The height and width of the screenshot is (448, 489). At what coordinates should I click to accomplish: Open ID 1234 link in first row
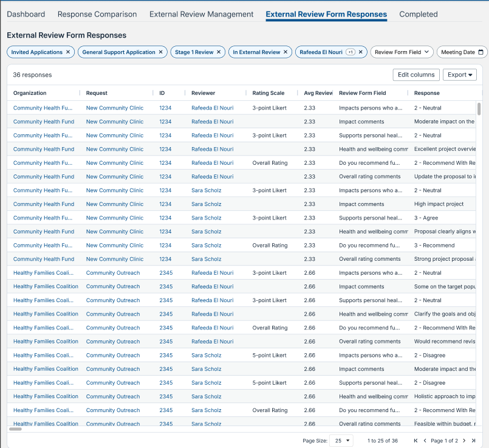pos(165,108)
